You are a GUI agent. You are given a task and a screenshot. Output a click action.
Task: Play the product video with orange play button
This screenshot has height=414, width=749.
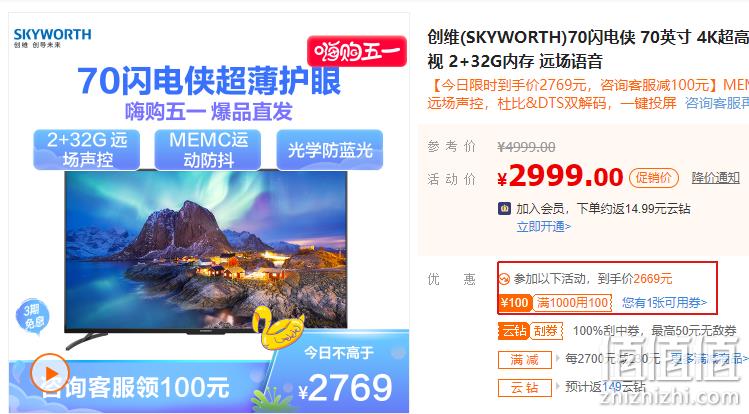[50, 372]
